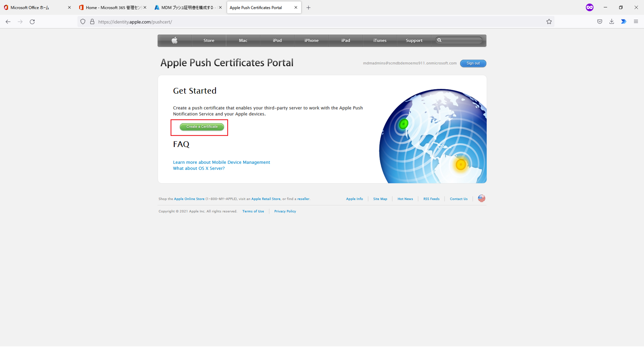644x347 pixels.
Task: Click Privacy Policy link in footer
Action: [285, 211]
